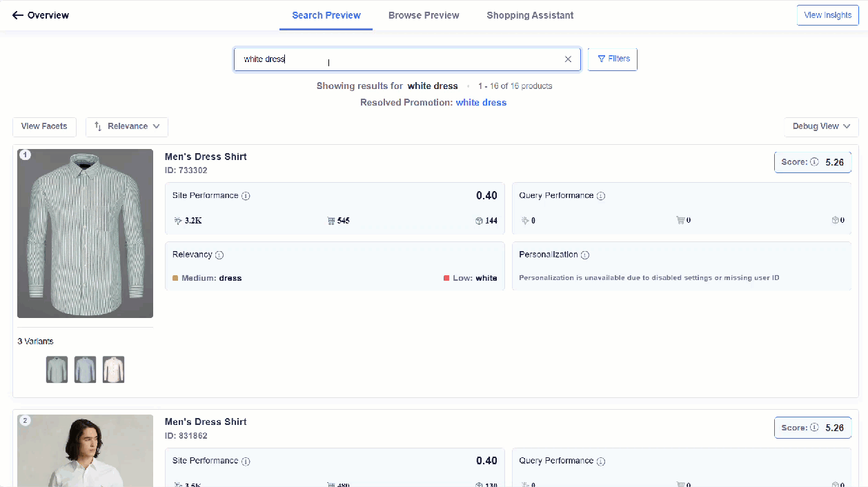Select the white variant thumbnail
Viewport: 868px width, 487px height.
click(114, 370)
